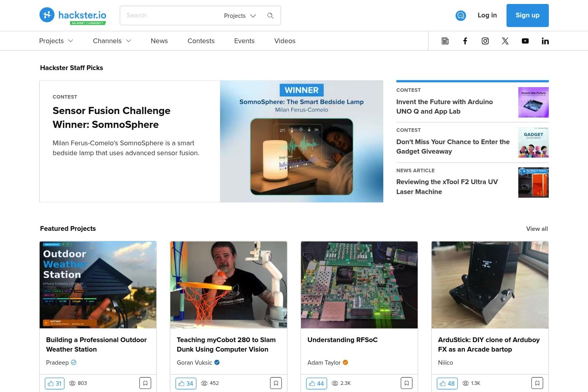
Task: Open the search scope Projects dropdown
Action: tap(240, 16)
